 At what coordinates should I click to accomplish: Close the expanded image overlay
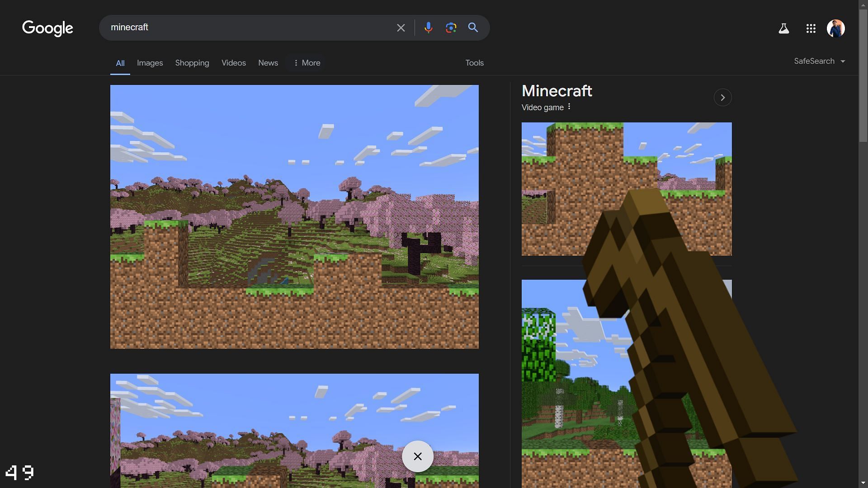pos(418,456)
